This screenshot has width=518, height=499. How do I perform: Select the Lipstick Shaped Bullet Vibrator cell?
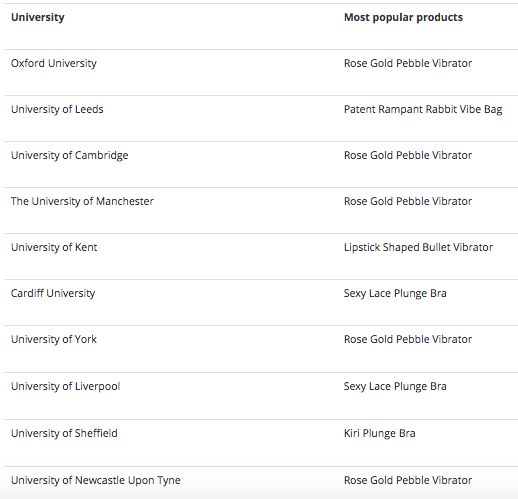418,247
